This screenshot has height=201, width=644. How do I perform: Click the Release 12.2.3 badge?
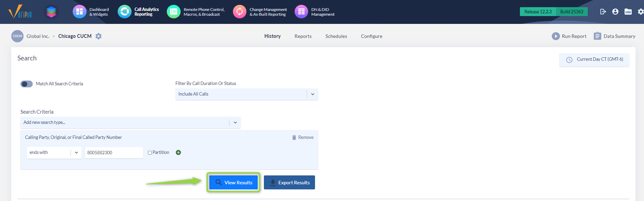click(x=538, y=12)
